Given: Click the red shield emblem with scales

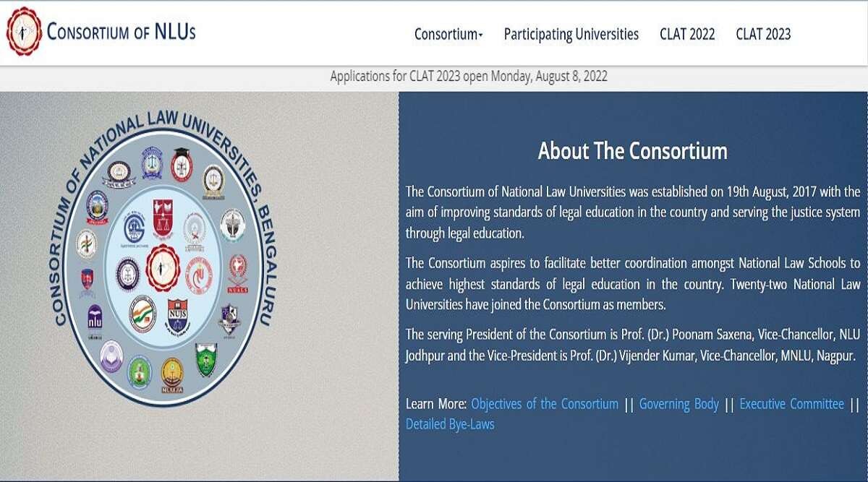Looking at the screenshot, I should coord(162,217).
